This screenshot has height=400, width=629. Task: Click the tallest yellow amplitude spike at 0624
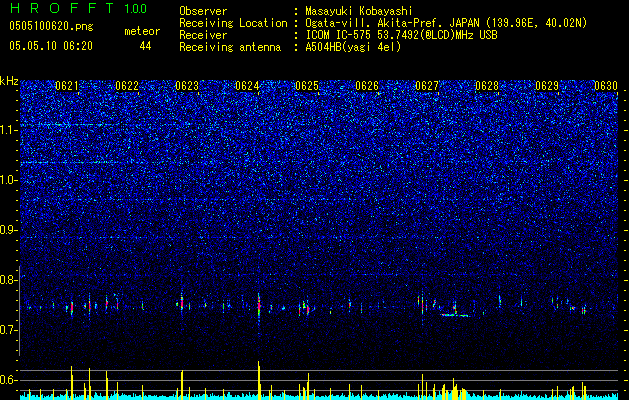259,380
